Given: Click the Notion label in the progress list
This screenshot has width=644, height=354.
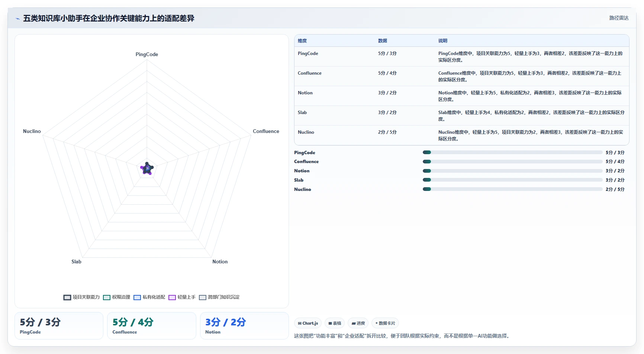Looking at the screenshot, I should [x=302, y=171].
